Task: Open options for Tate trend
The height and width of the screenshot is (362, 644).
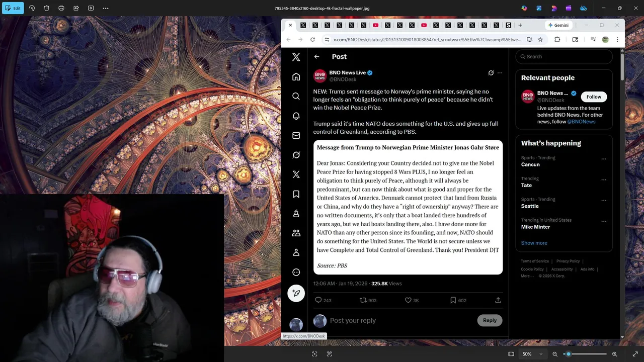Action: [604, 180]
